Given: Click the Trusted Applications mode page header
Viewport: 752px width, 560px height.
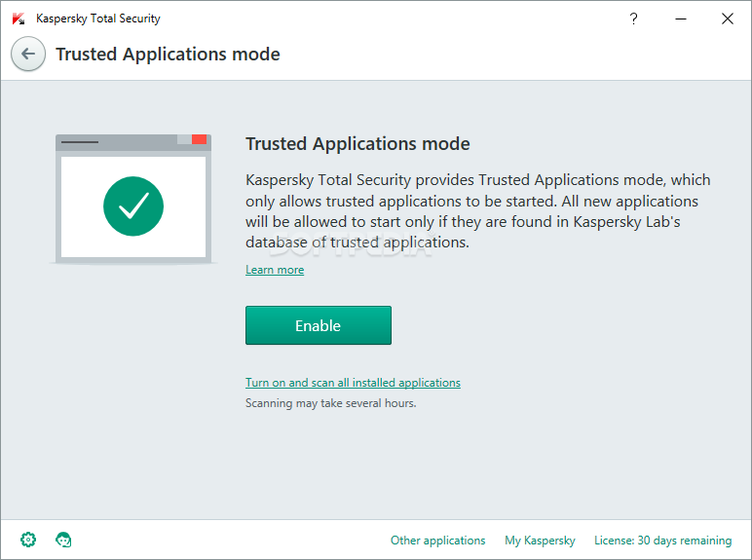Looking at the screenshot, I should pos(168,55).
